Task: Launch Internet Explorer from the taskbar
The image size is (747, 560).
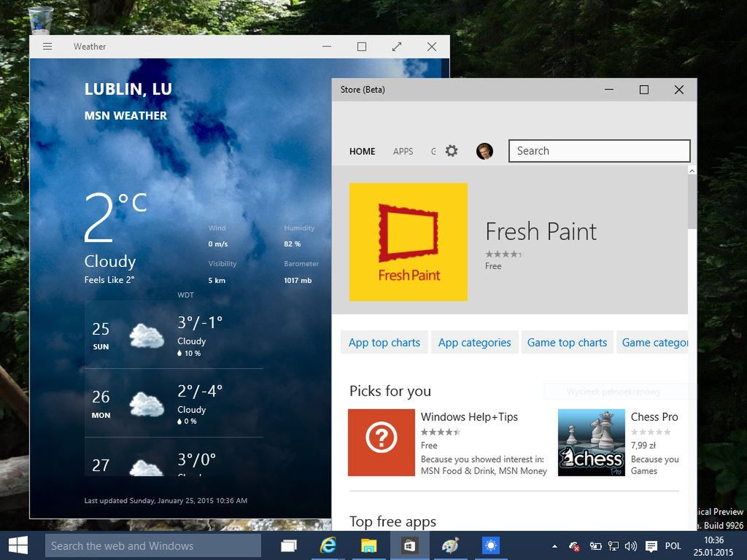Action: click(x=328, y=545)
